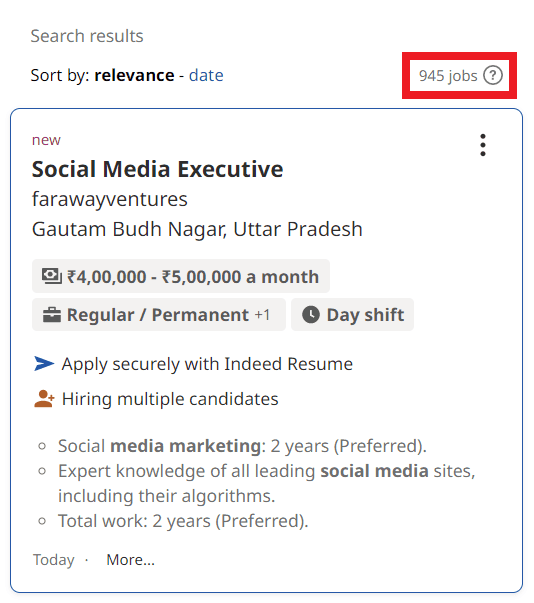Click the Day shift tag
The height and width of the screenshot is (603, 534).
[x=352, y=315]
